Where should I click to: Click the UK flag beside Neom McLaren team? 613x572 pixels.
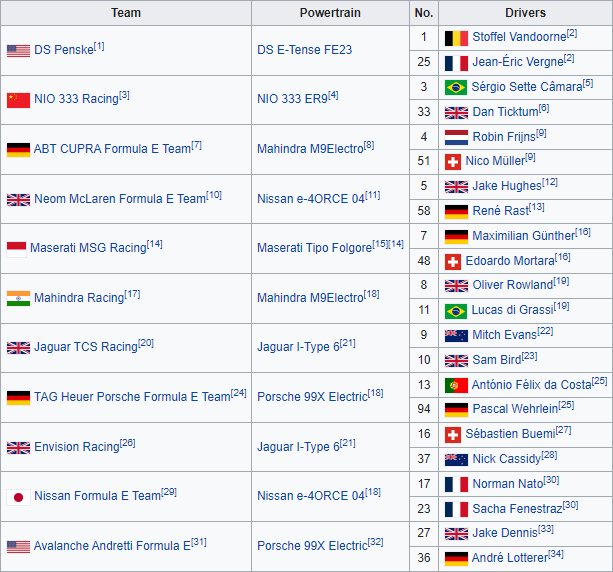pos(18,200)
